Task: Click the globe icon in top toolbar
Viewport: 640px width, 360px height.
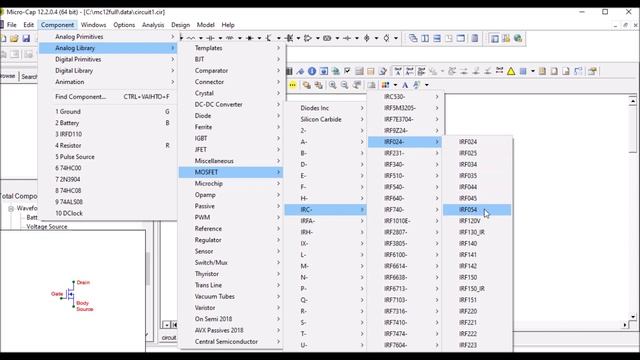Action: [x=518, y=38]
